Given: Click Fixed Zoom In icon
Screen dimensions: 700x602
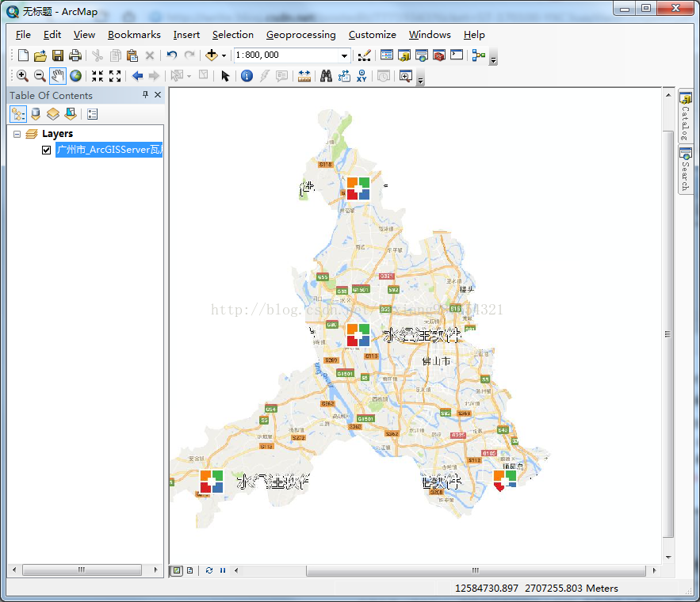Looking at the screenshot, I should click(98, 76).
